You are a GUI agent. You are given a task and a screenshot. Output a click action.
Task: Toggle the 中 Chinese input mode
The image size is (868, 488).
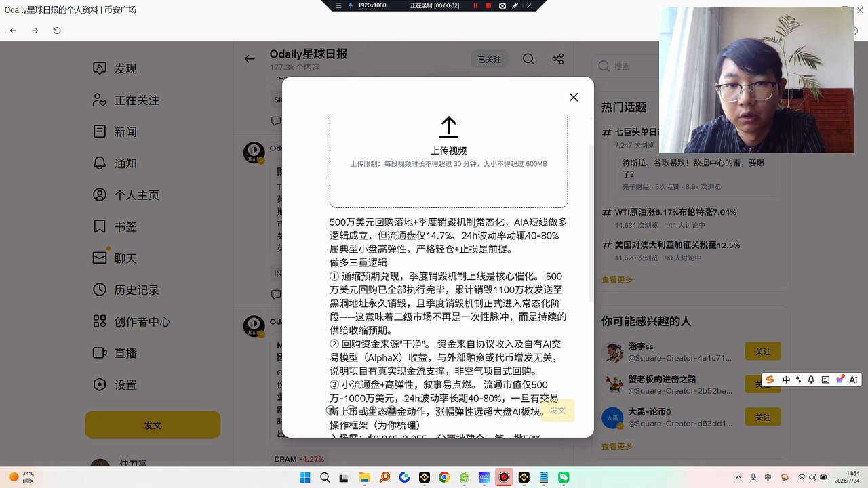pos(786,380)
